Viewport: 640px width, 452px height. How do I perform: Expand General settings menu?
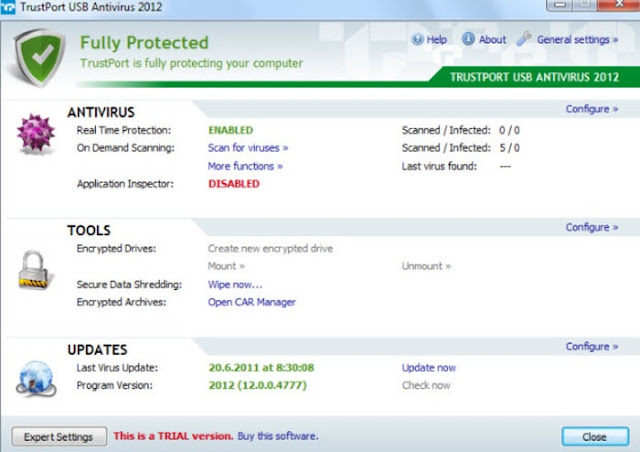[577, 40]
